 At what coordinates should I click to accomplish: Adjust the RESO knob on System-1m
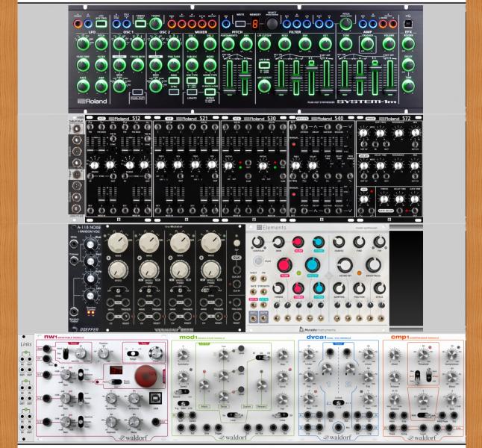(284, 44)
